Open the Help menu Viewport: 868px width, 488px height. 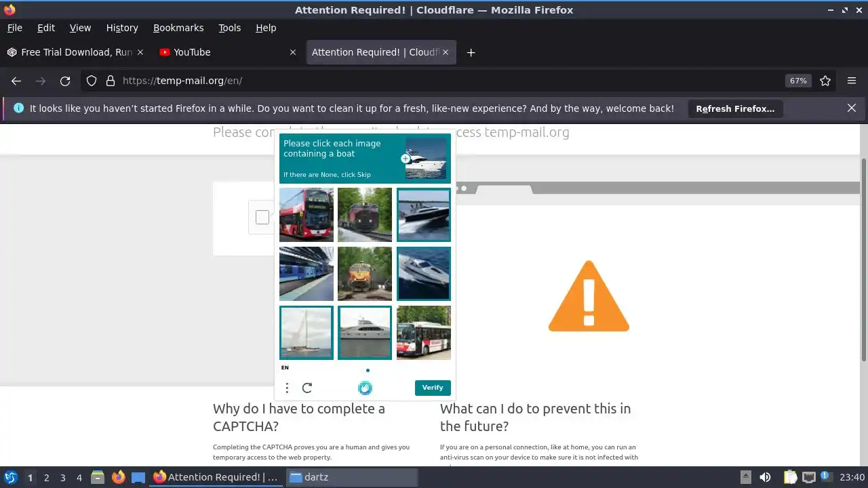coord(266,28)
